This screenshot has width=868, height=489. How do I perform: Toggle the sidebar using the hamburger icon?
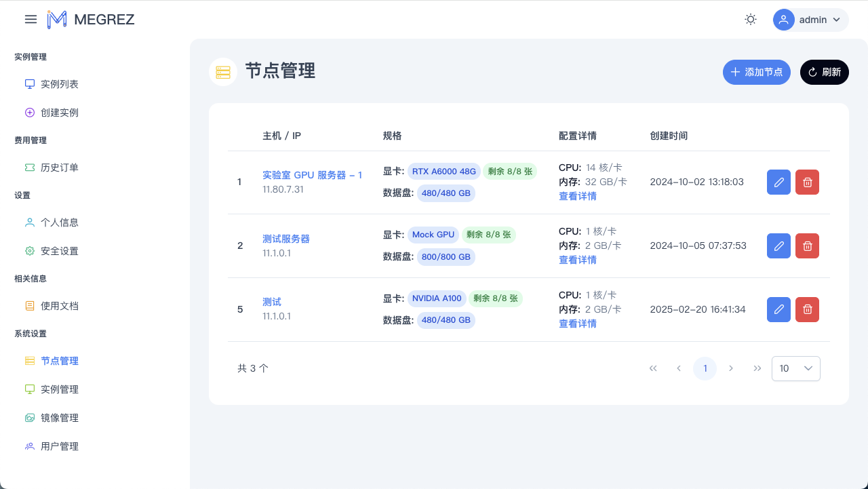31,19
